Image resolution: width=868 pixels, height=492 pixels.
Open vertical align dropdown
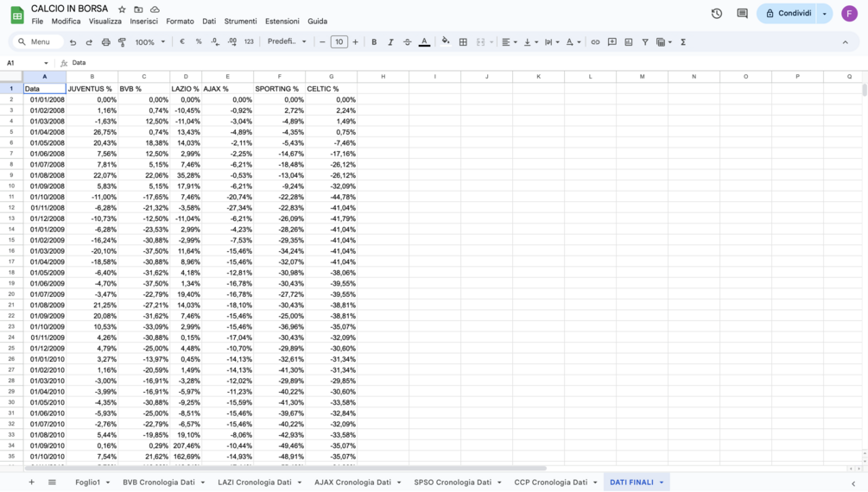pos(531,42)
